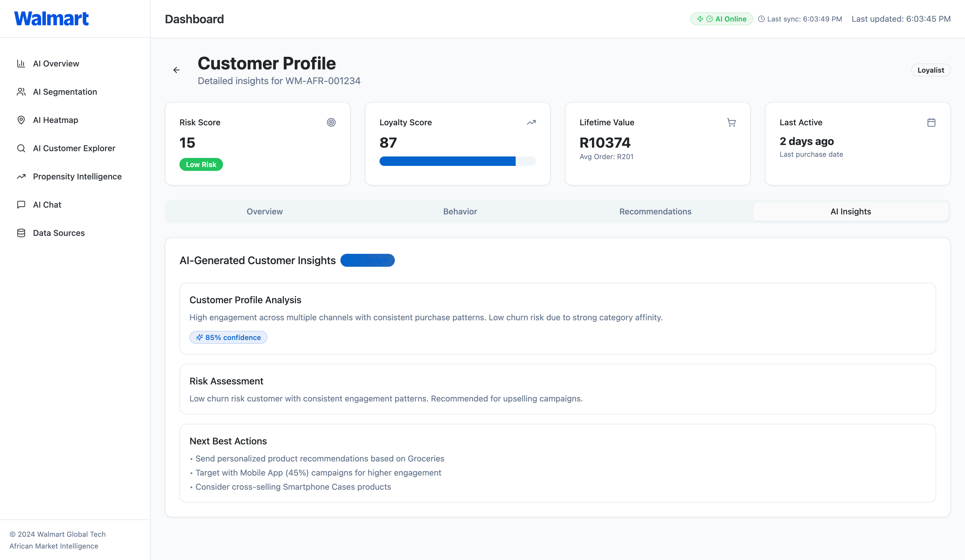This screenshot has height=560, width=965.
Task: Click the Customer Profile Analysis heading
Action: coord(245,300)
